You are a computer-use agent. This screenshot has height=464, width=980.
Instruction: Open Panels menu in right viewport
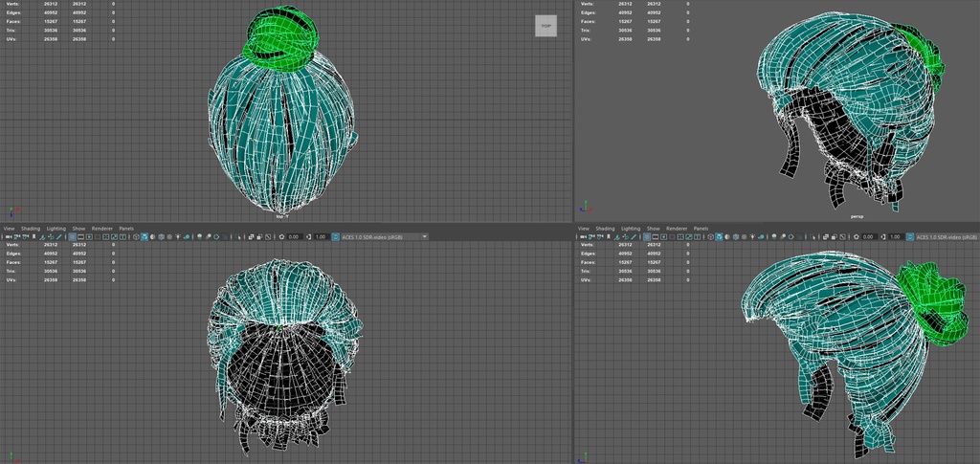[701, 229]
